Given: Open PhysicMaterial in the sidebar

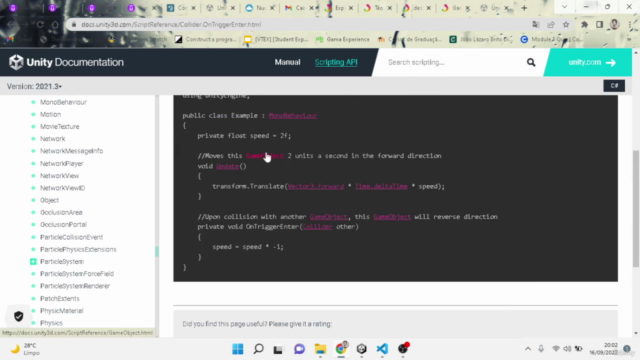Looking at the screenshot, I should pyautogui.click(x=62, y=311).
